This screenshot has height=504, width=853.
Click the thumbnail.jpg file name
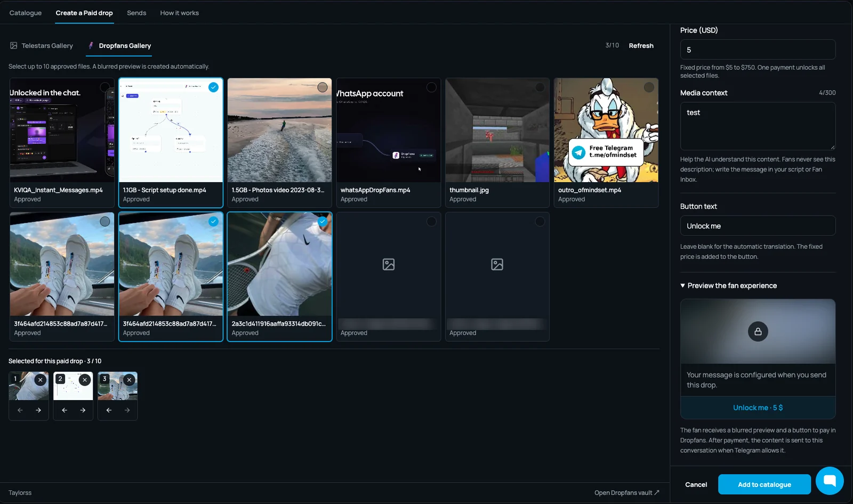(469, 190)
